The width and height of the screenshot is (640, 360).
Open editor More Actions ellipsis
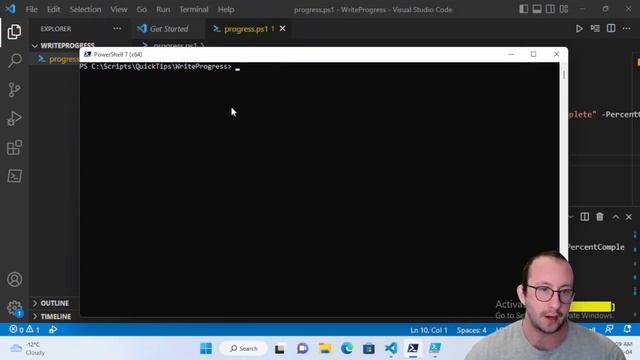click(x=627, y=29)
